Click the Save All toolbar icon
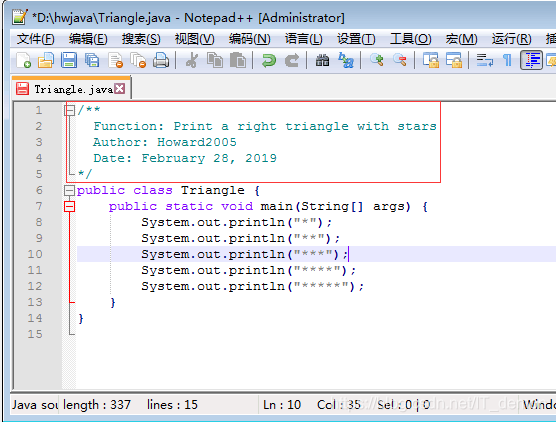Image resolution: width=556 pixels, height=422 pixels. tap(92, 60)
